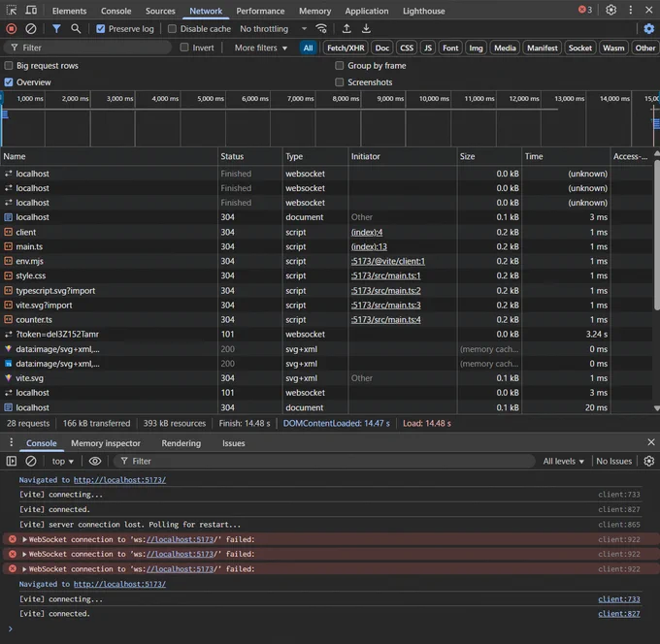
Task: Clear the network log
Action: click(x=31, y=28)
